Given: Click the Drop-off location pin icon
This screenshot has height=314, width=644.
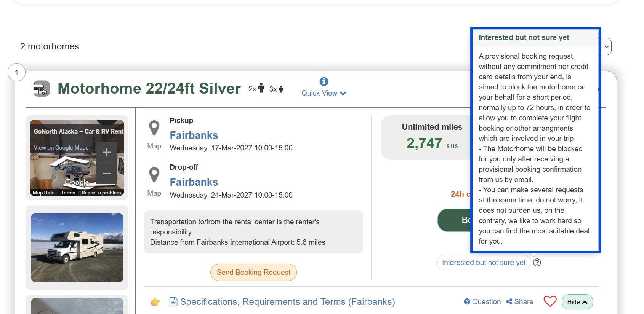Looking at the screenshot, I should click(x=154, y=175).
